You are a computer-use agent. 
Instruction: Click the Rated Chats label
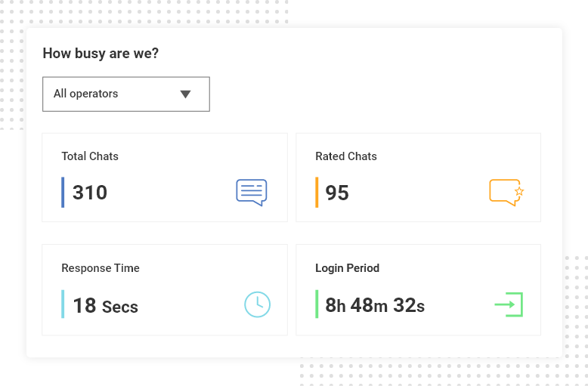point(346,156)
